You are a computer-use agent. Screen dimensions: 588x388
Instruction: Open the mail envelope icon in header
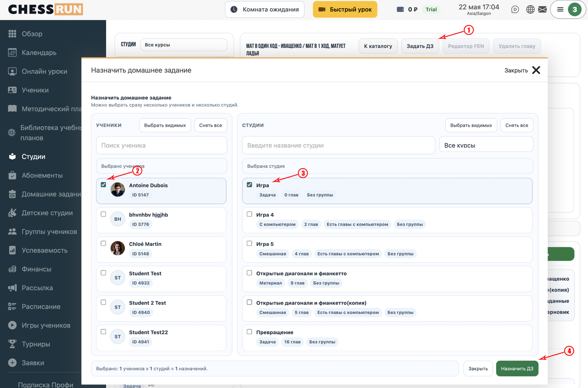542,10
